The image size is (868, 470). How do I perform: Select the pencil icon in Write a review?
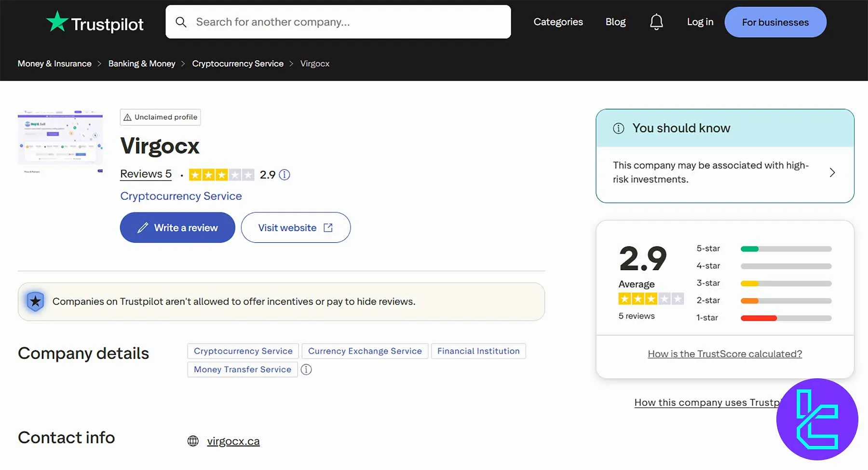pyautogui.click(x=143, y=227)
